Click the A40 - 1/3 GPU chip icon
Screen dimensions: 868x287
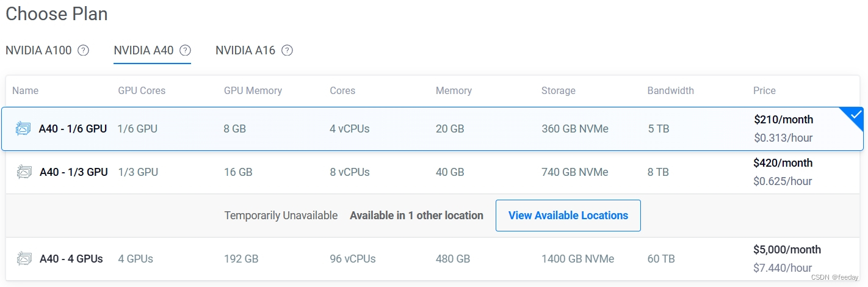pos(24,172)
